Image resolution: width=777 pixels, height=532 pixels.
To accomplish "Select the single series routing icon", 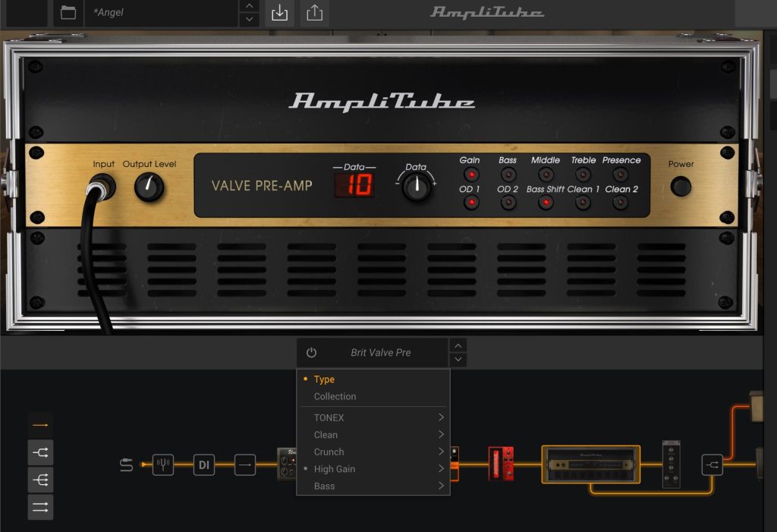I will (x=40, y=426).
